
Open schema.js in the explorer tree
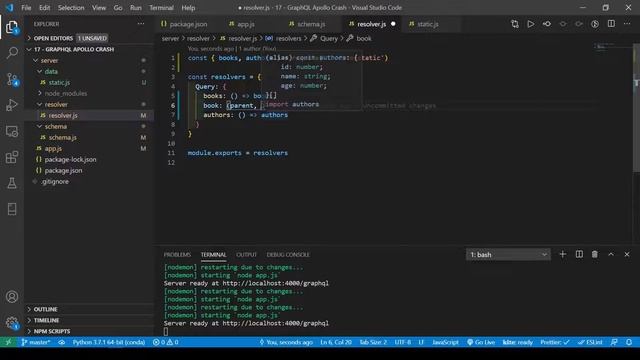89,138
